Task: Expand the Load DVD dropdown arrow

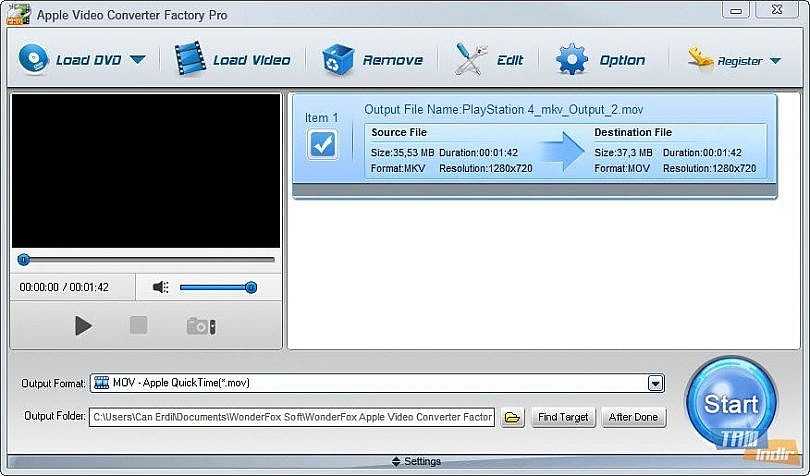Action: [x=137, y=60]
